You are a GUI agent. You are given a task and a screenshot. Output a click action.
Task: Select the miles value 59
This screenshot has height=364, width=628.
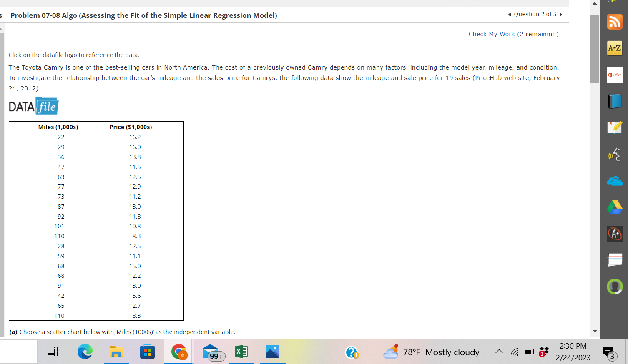[61, 256]
